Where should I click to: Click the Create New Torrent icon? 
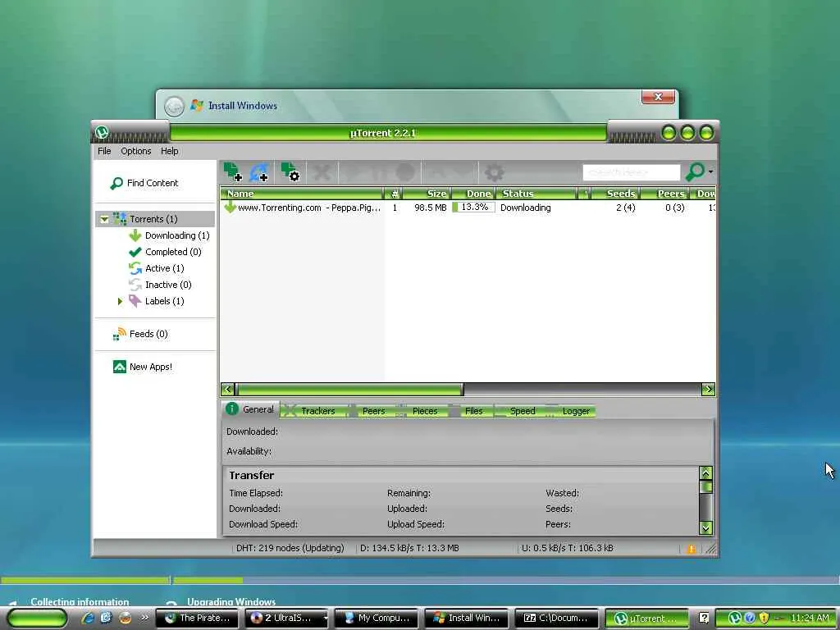[x=290, y=172]
